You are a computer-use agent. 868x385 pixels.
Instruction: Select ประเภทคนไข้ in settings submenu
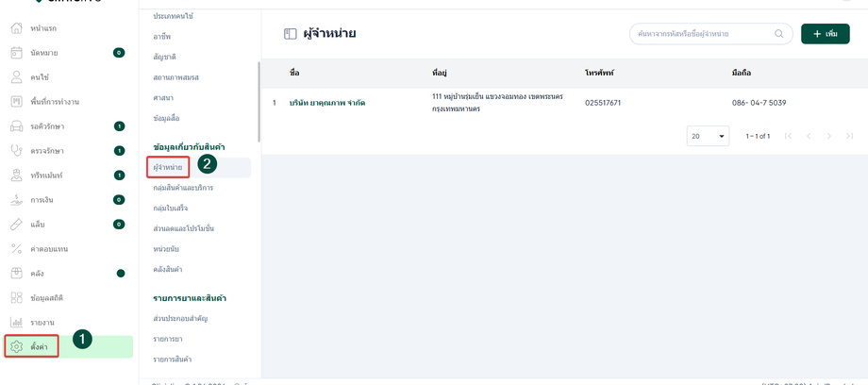coord(174,16)
